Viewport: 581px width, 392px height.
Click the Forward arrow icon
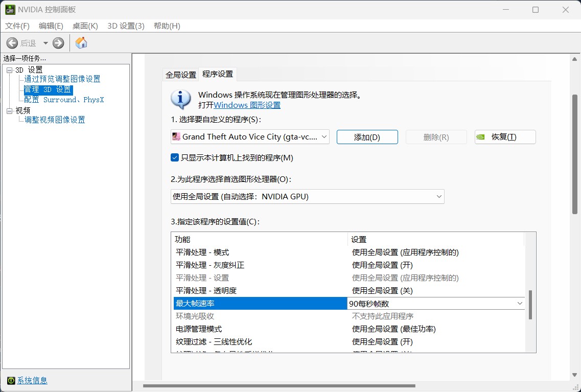click(58, 43)
